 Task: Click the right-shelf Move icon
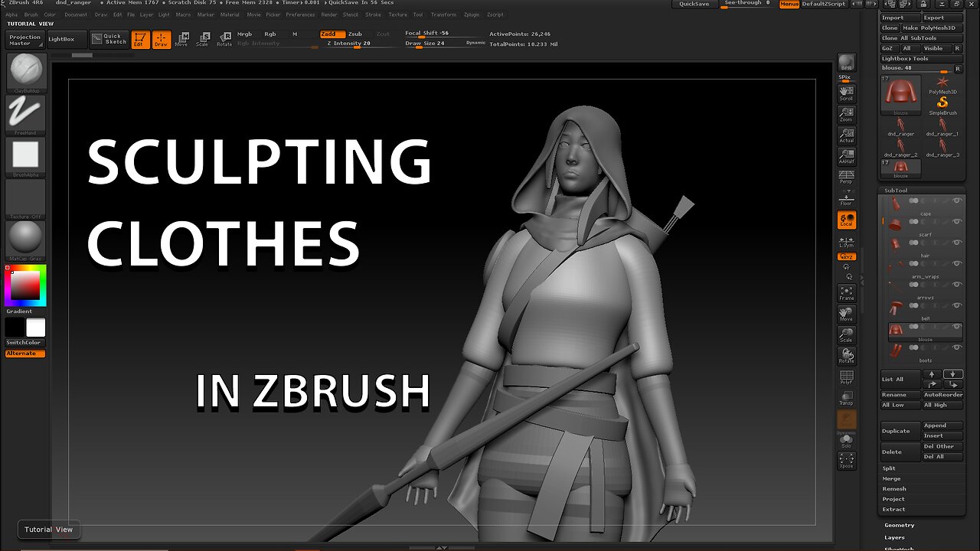[x=846, y=314]
